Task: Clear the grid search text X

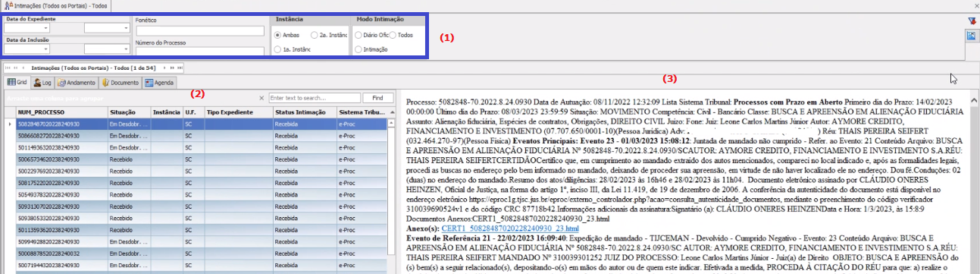Action: click(261, 98)
